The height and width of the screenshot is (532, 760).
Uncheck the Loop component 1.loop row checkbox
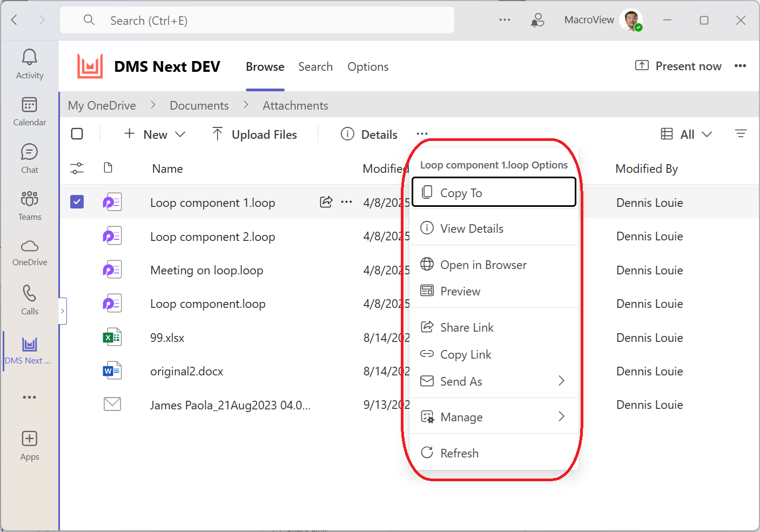(x=77, y=202)
